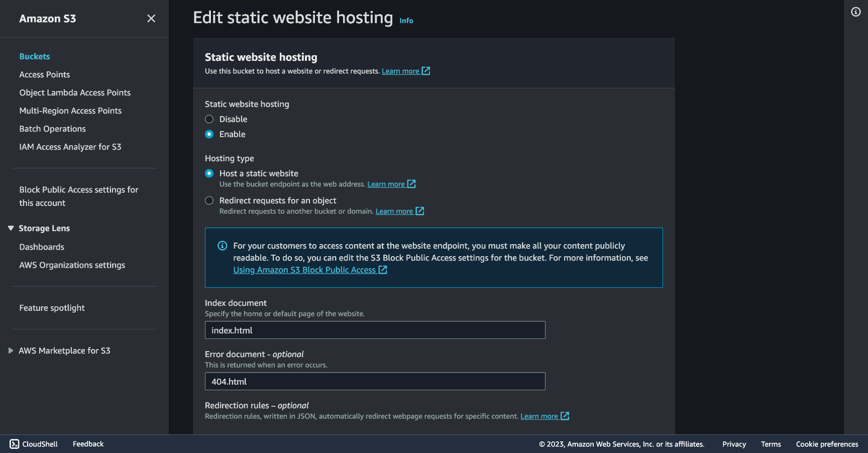868x453 pixels.
Task: Click the external-link icon beside Using Amazon S3 Block Public Access
Action: pyautogui.click(x=383, y=270)
